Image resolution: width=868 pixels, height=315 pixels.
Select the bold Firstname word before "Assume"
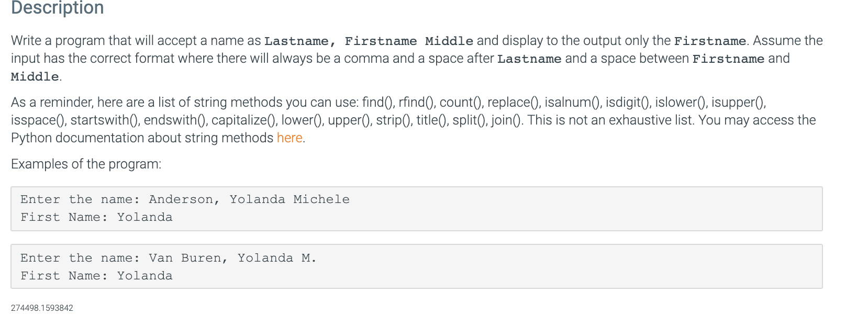tap(710, 41)
